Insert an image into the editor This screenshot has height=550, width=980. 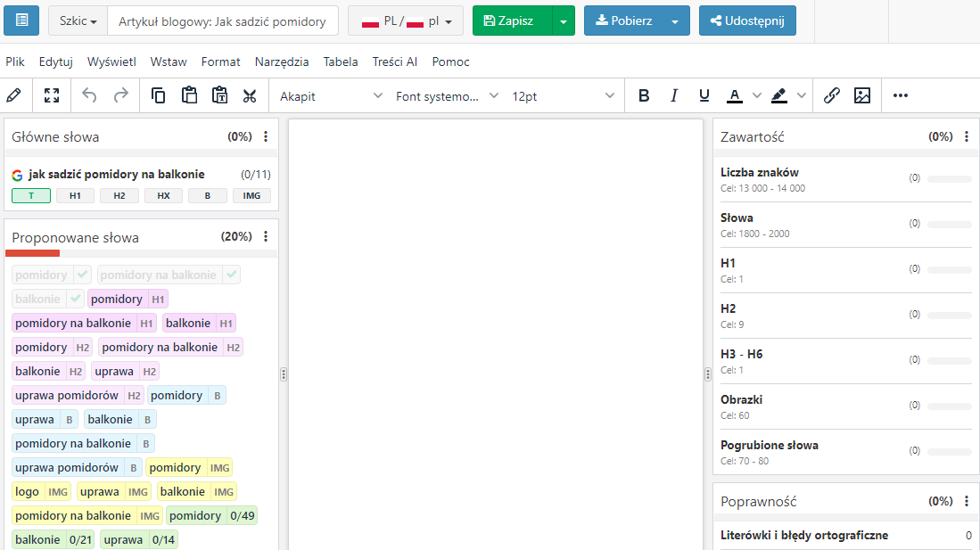(x=862, y=95)
